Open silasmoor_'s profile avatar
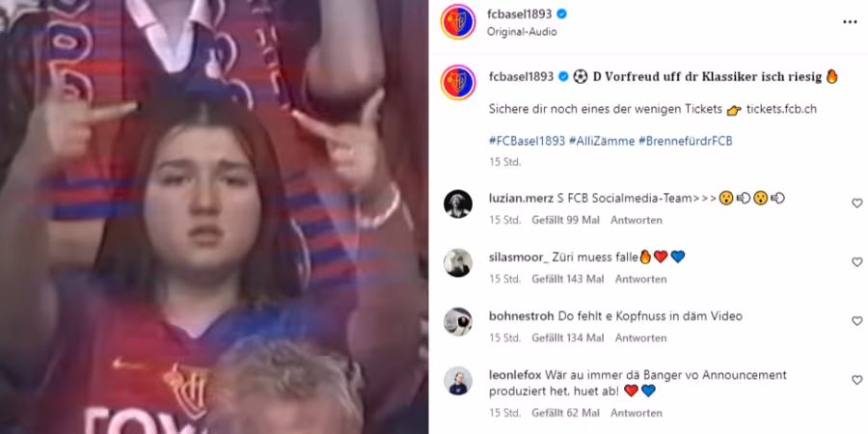Viewport: 868px width, 434px height. pos(458,263)
